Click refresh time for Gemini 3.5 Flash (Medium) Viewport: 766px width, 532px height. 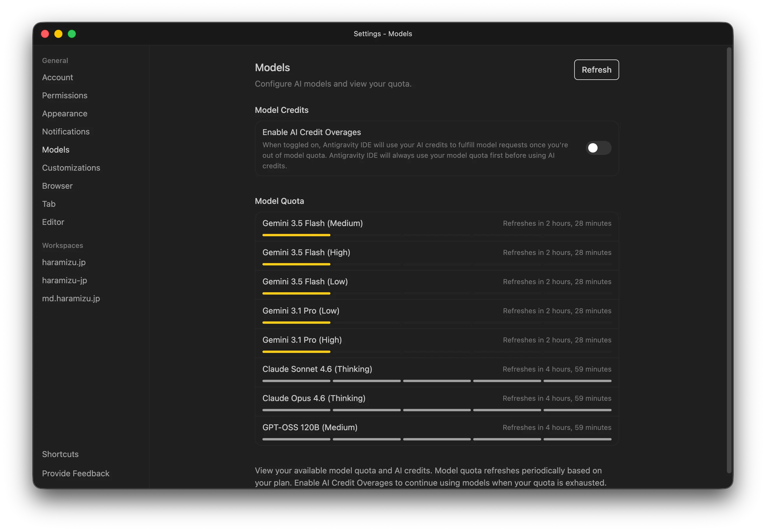point(557,223)
